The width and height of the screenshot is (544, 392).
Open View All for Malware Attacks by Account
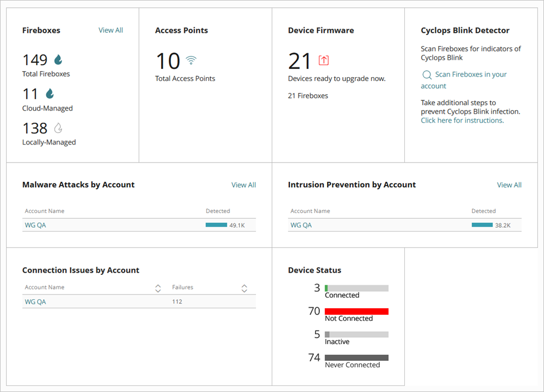point(243,185)
